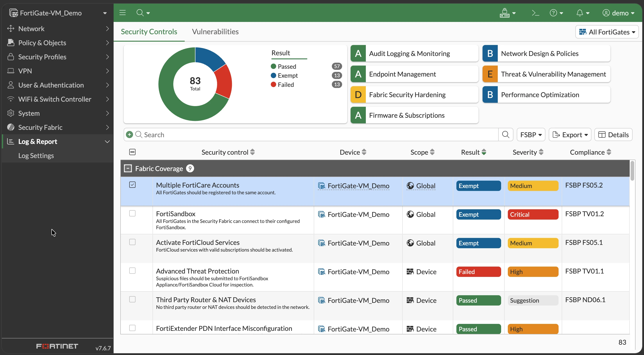Open the FSBP compliance dropdown
Viewport: 644px width, 355px height.
click(x=531, y=135)
